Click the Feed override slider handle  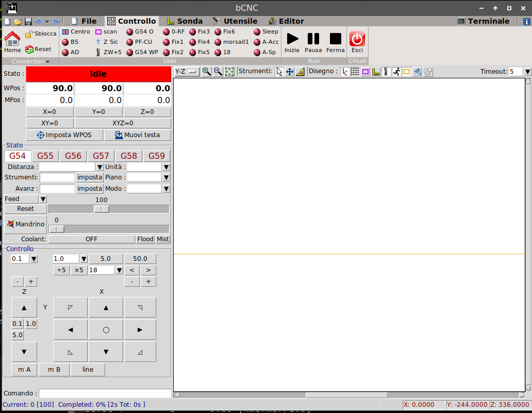pos(102,209)
